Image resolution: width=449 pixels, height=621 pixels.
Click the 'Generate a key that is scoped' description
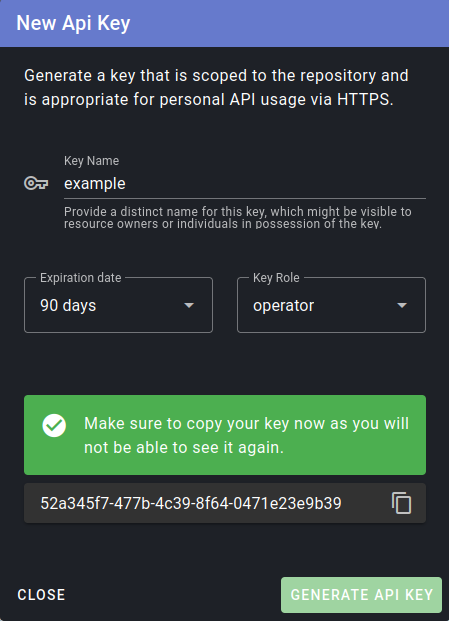click(216, 87)
